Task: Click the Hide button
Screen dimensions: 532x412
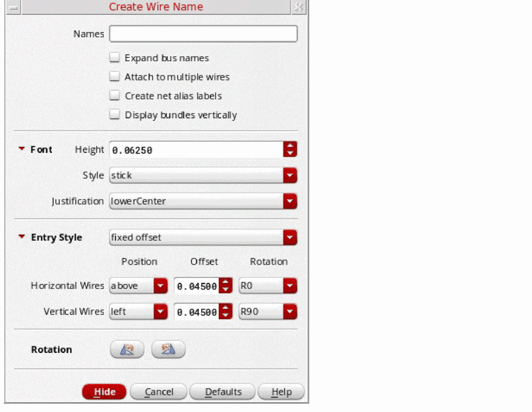Action: click(104, 392)
